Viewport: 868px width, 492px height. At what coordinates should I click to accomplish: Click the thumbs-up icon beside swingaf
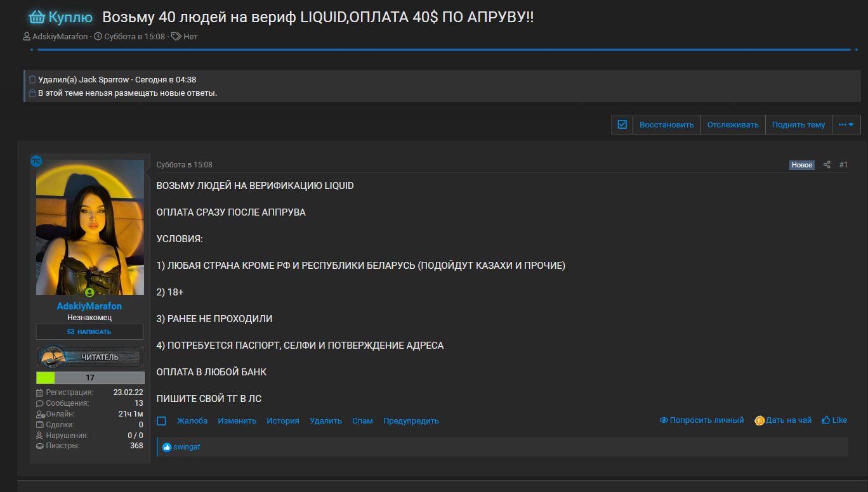pyautogui.click(x=167, y=447)
